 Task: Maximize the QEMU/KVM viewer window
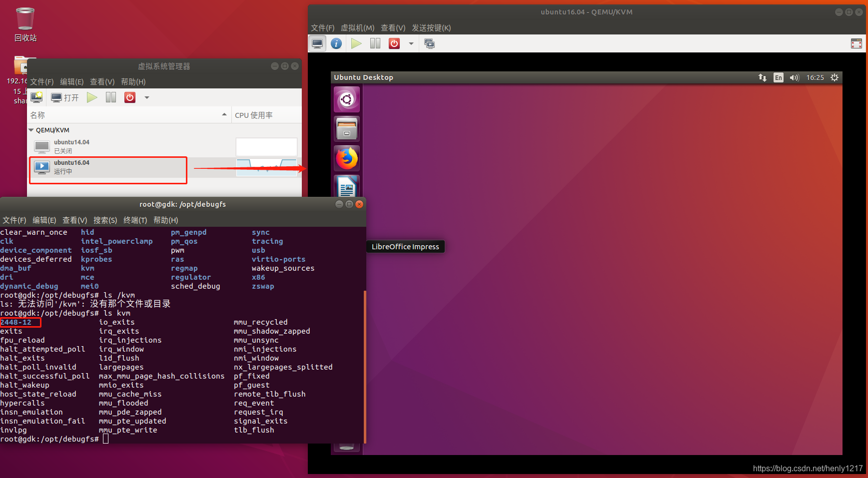click(849, 12)
